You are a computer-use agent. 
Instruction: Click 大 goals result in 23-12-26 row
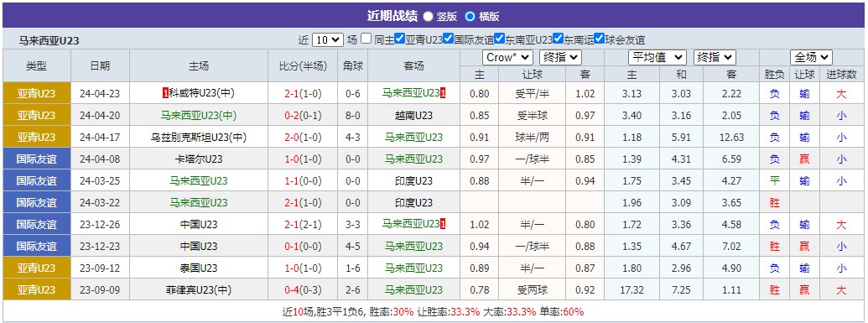tap(841, 224)
